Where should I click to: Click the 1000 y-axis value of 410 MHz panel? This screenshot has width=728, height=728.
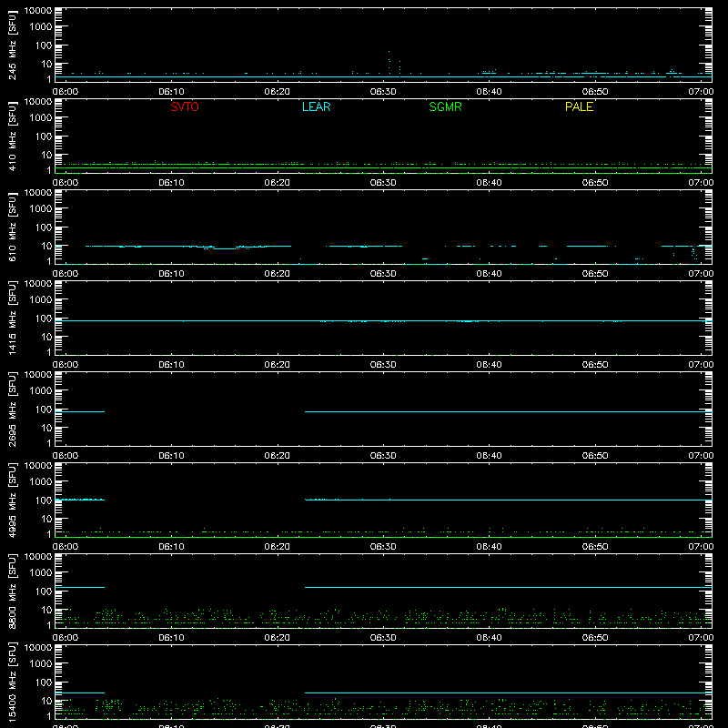pyautogui.click(x=41, y=118)
